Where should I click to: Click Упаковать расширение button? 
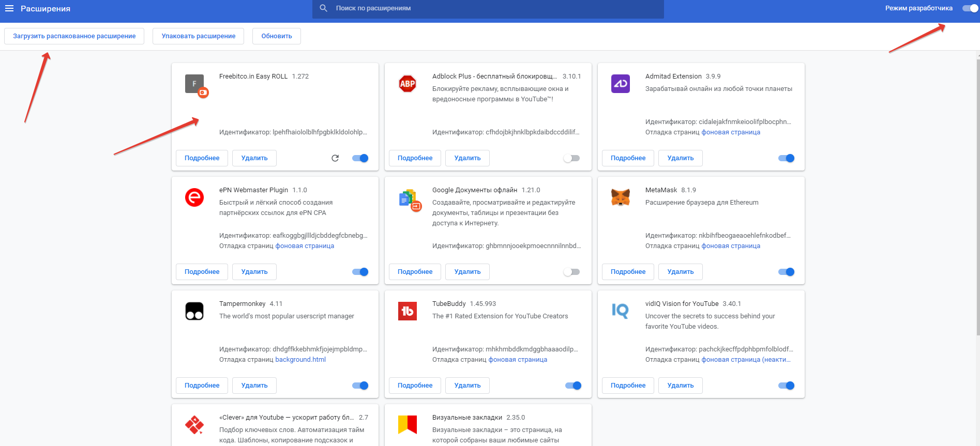199,36
